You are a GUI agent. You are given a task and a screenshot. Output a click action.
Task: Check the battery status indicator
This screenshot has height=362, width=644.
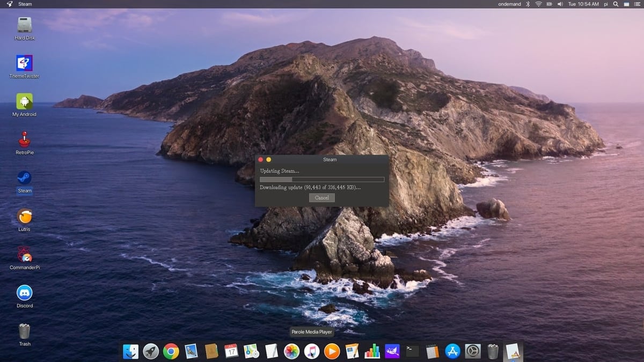(x=549, y=4)
